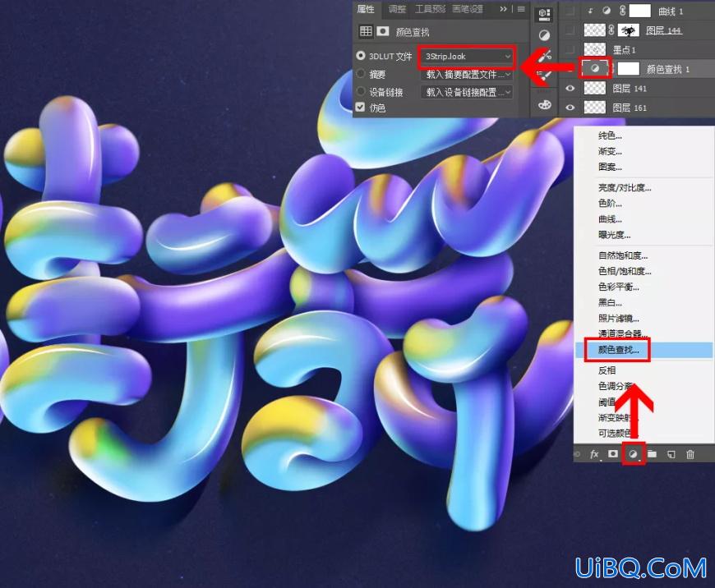Screen dimensions: 715x588
Task: Select the 墨点 1 layer thumbnail
Action: [x=595, y=49]
